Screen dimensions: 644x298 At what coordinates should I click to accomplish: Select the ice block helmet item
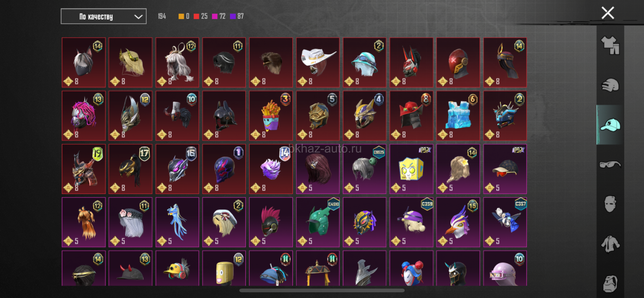pos(458,116)
